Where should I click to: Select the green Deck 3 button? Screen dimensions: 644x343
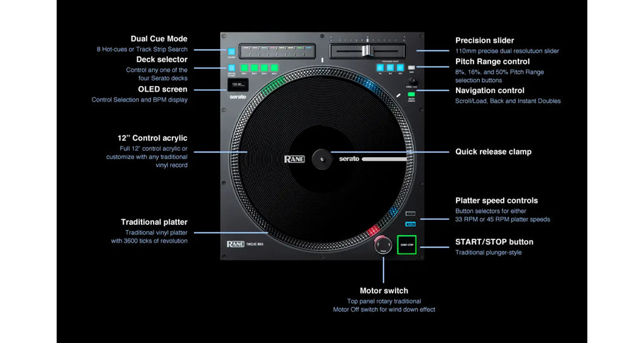[x=265, y=68]
